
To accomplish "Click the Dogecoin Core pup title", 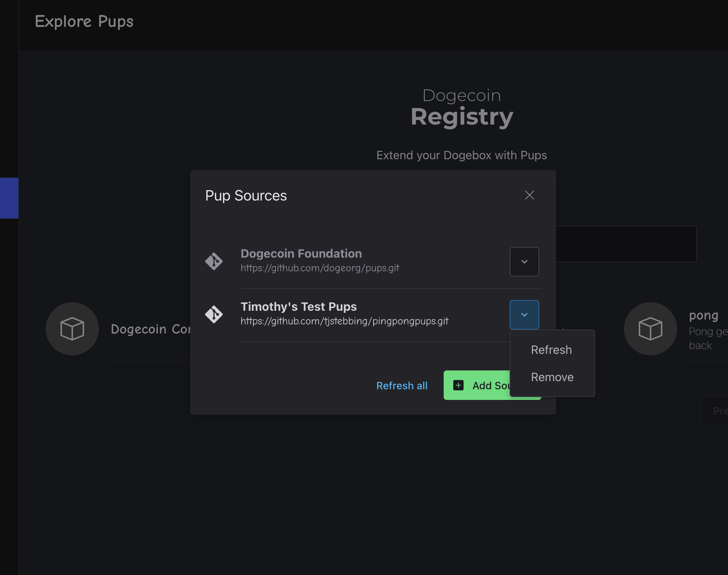I will pos(150,329).
